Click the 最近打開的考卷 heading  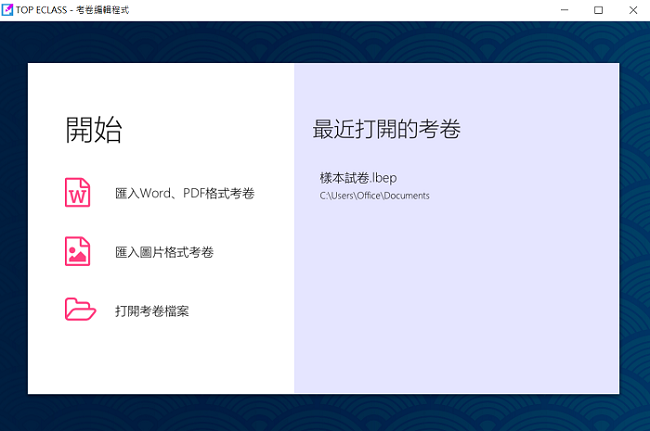coord(386,129)
